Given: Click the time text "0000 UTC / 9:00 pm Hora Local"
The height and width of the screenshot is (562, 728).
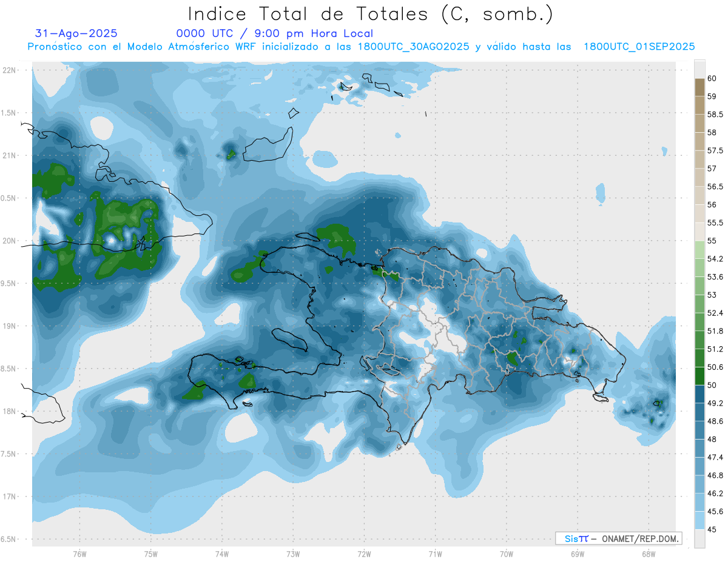Looking at the screenshot, I should pyautogui.click(x=275, y=33).
